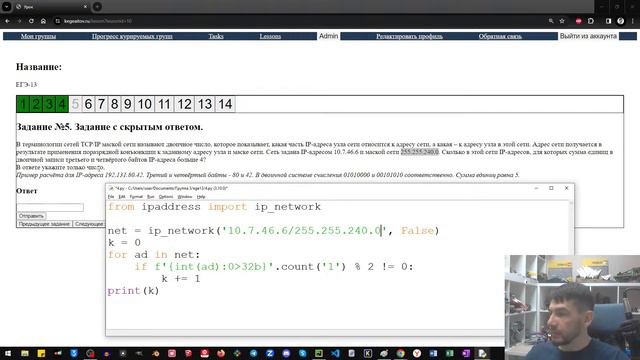Click the forward navigation arrow
Image resolution: width=640 pixels, height=360 pixels.
point(19,21)
